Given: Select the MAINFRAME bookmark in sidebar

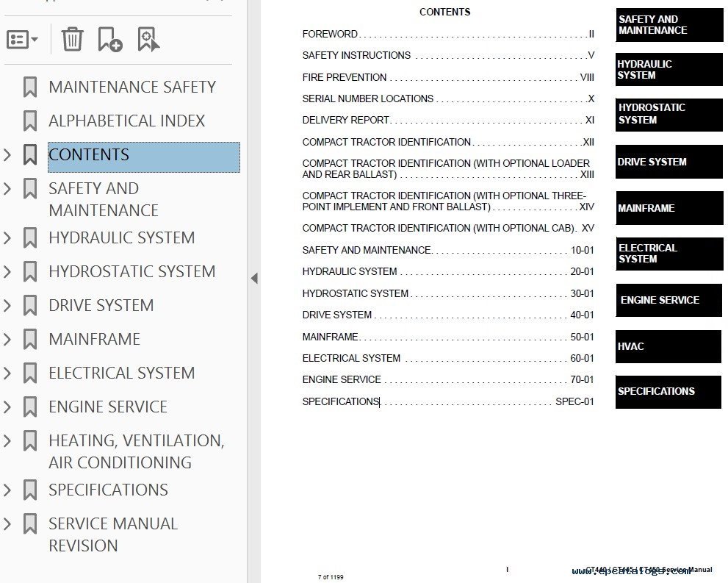Looking at the screenshot, I should (x=94, y=340).
